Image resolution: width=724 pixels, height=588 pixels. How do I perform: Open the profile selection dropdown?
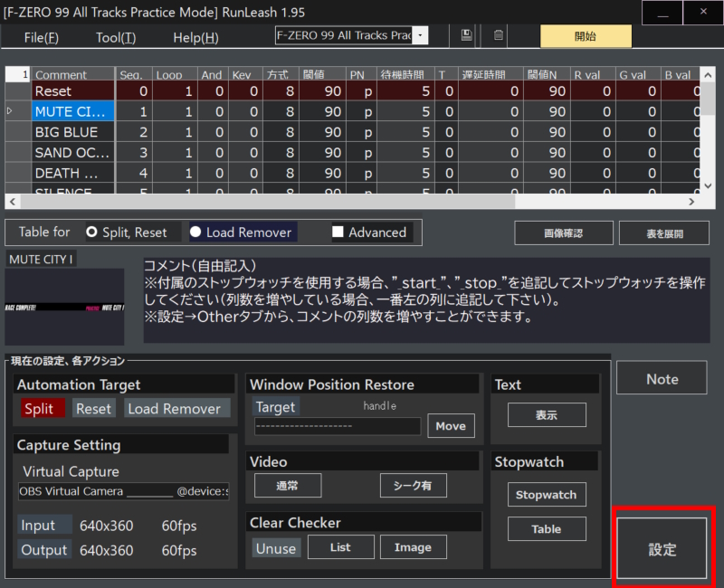pos(420,35)
